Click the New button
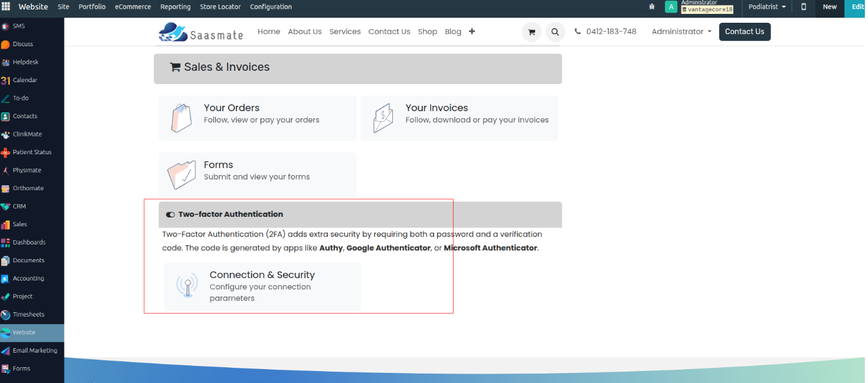 click(829, 7)
